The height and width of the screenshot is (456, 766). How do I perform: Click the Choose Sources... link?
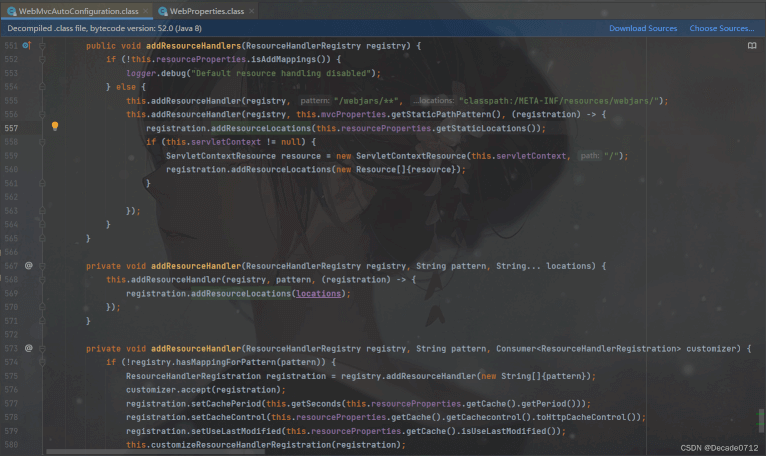pyautogui.click(x=722, y=28)
